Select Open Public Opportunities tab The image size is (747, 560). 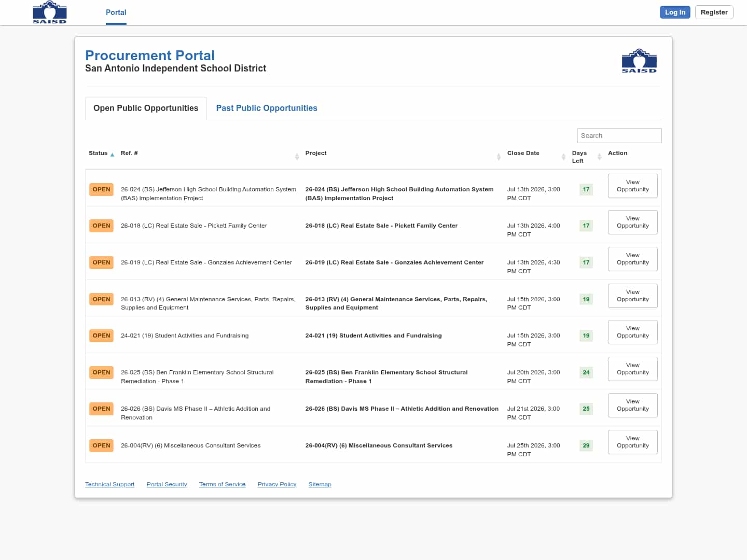tap(146, 108)
